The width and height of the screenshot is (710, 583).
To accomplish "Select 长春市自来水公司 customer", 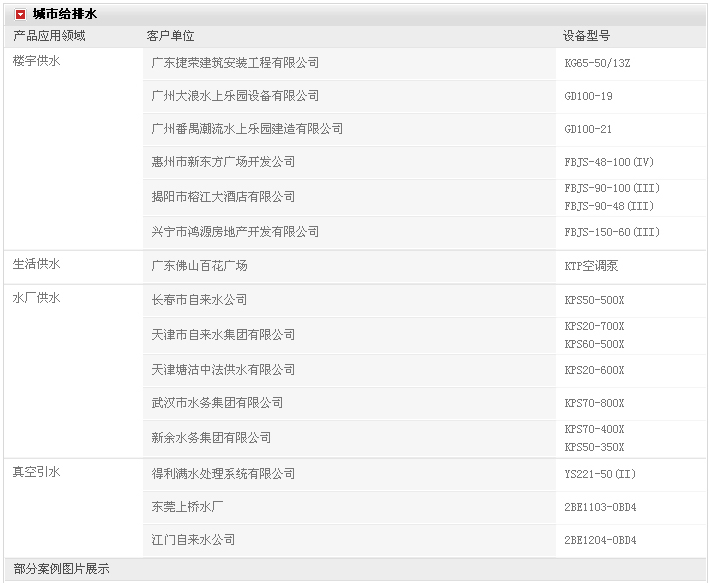I will click(x=199, y=300).
